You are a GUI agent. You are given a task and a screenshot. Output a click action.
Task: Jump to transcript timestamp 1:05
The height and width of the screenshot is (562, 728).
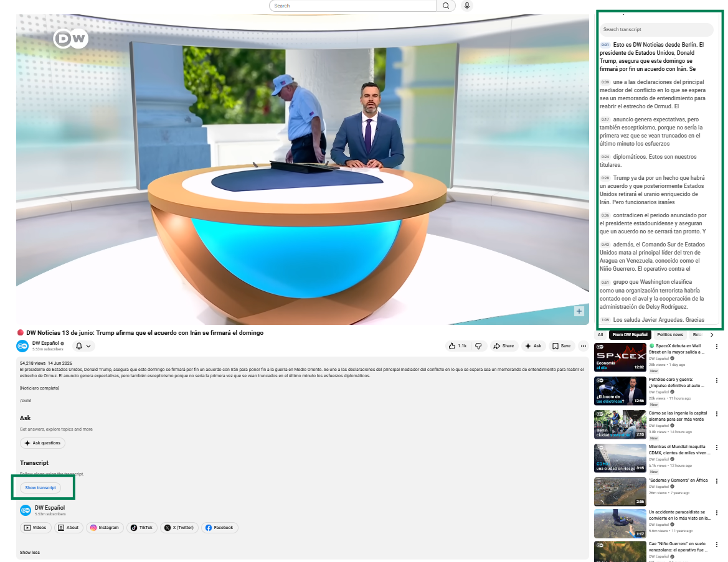(x=605, y=320)
